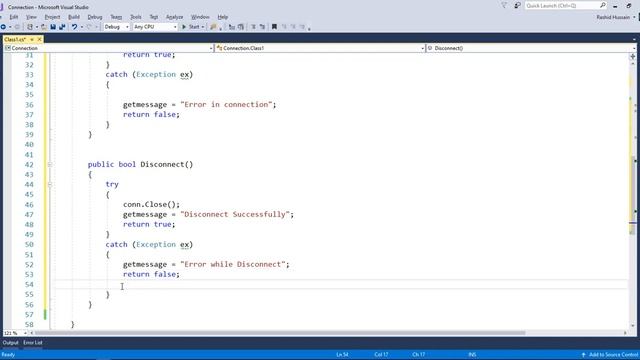
Task: Click the notifications flag icon
Action: point(504,5)
